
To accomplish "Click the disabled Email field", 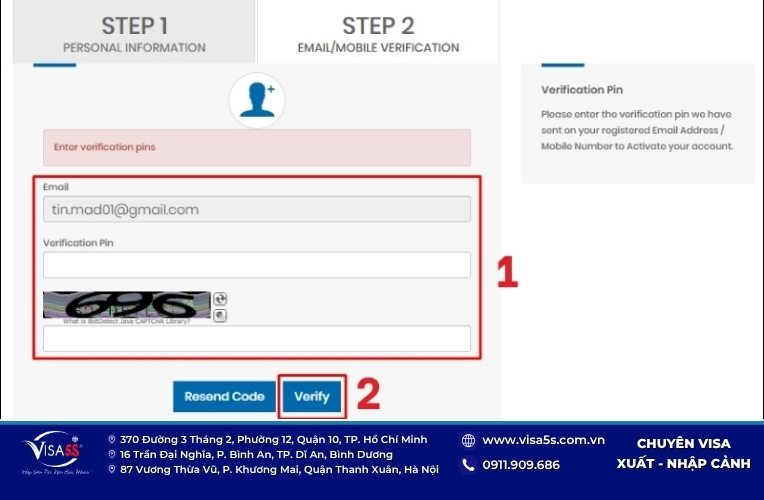I will (257, 210).
